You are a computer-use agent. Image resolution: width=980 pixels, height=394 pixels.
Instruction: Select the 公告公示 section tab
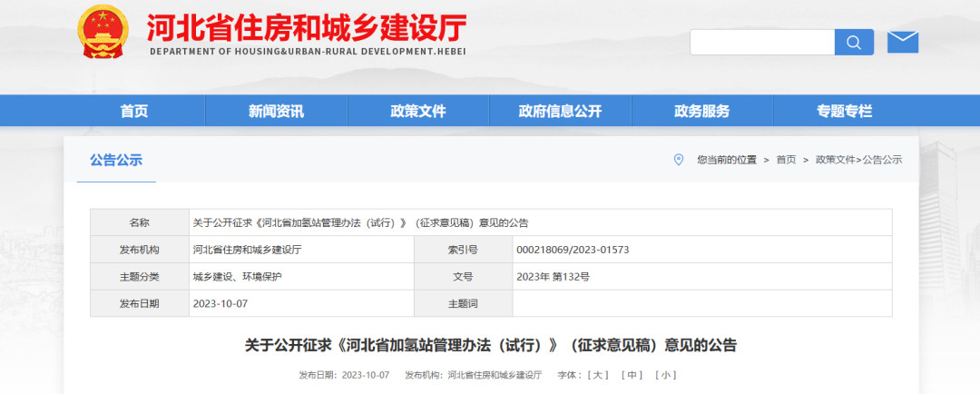116,160
